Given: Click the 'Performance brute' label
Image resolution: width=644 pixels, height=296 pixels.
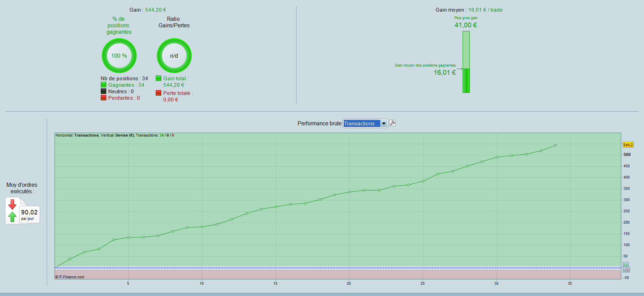Looking at the screenshot, I should (319, 124).
